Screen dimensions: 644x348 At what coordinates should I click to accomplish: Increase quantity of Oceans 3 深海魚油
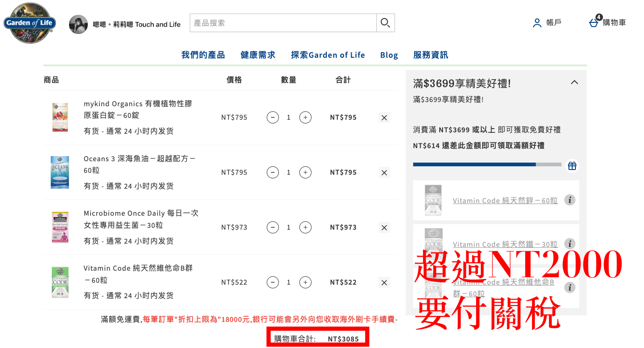(x=305, y=172)
